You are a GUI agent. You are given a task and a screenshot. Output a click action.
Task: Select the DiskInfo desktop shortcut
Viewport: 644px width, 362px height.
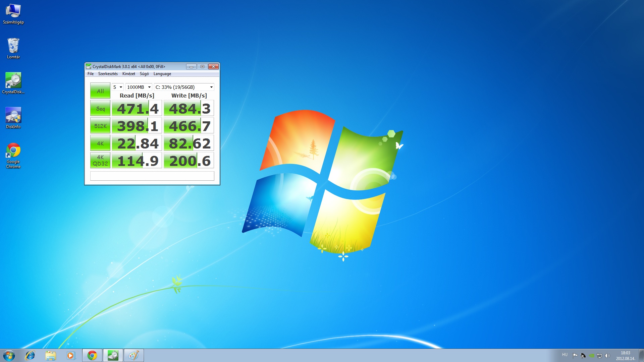[x=13, y=118]
